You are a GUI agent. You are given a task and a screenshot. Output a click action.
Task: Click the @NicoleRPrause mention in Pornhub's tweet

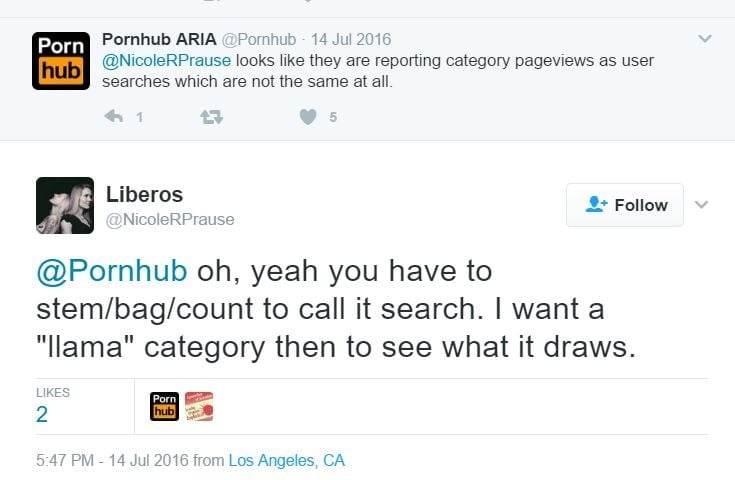click(x=166, y=60)
